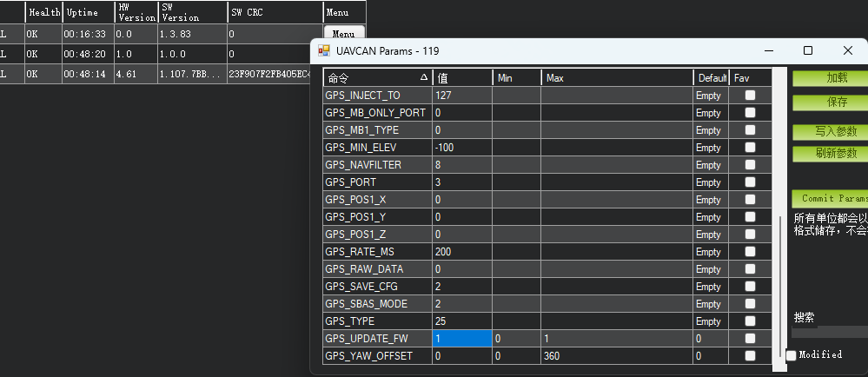Click SW version 1.3.83 in node list

pyautogui.click(x=192, y=34)
